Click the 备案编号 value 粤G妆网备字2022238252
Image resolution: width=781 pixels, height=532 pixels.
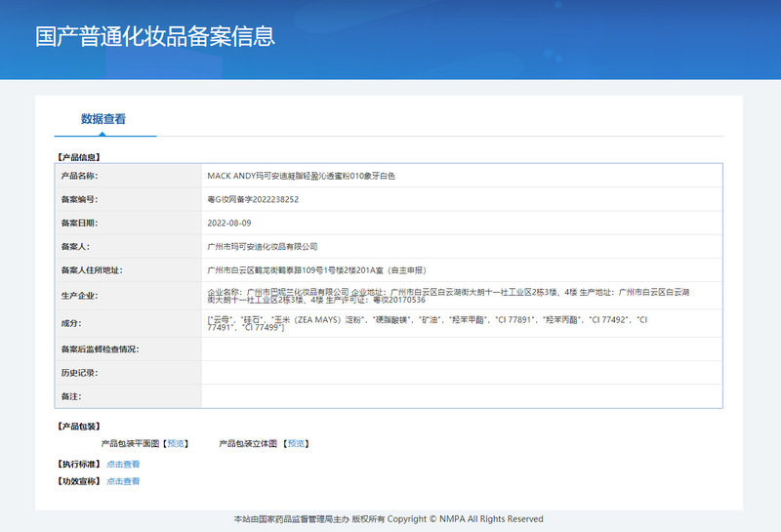pos(253,199)
